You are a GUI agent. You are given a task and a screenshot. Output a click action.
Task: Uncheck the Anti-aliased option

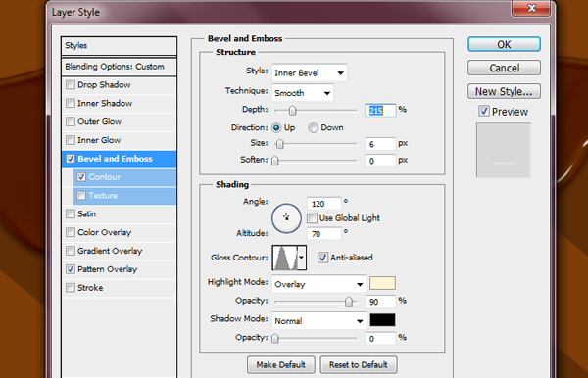(322, 258)
